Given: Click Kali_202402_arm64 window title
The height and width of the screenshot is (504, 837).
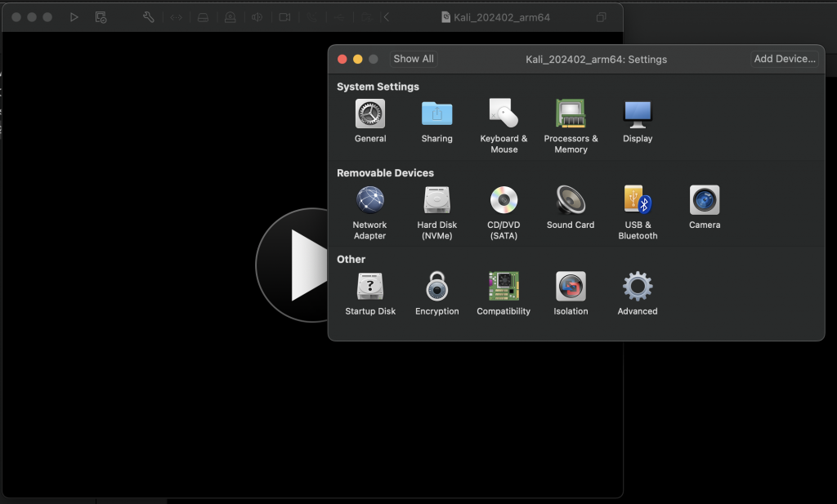Looking at the screenshot, I should pos(501,17).
